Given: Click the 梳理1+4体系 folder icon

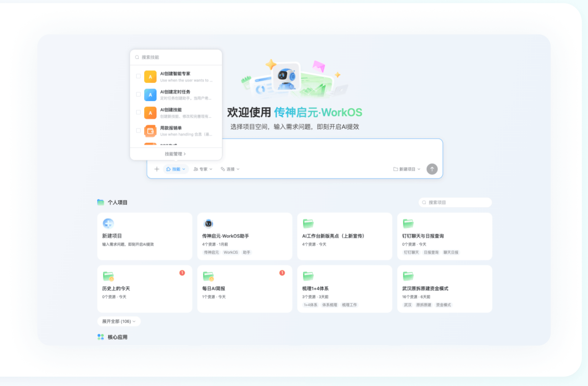Looking at the screenshot, I should coord(308,276).
